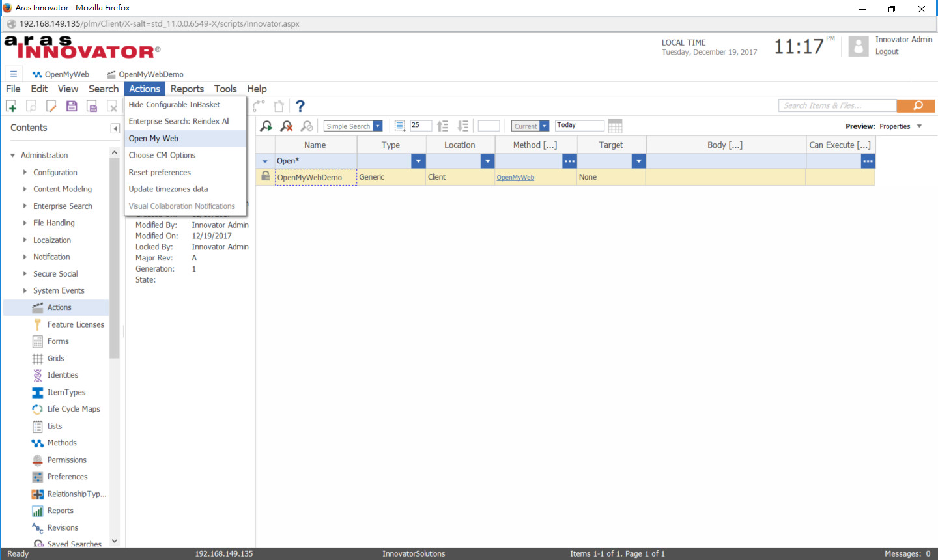Open Feature Licenses in the tree
Viewport: 938px width, 560px height.
[x=76, y=324]
